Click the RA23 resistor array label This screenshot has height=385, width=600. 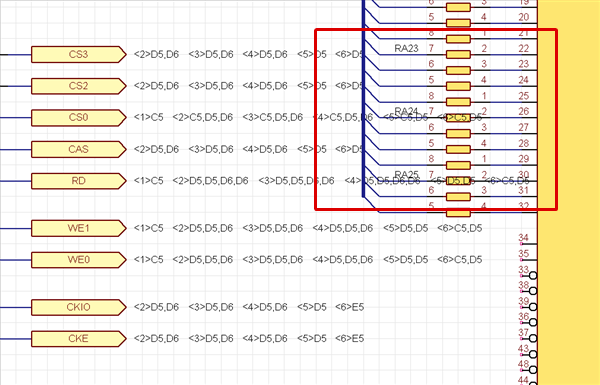click(x=406, y=48)
